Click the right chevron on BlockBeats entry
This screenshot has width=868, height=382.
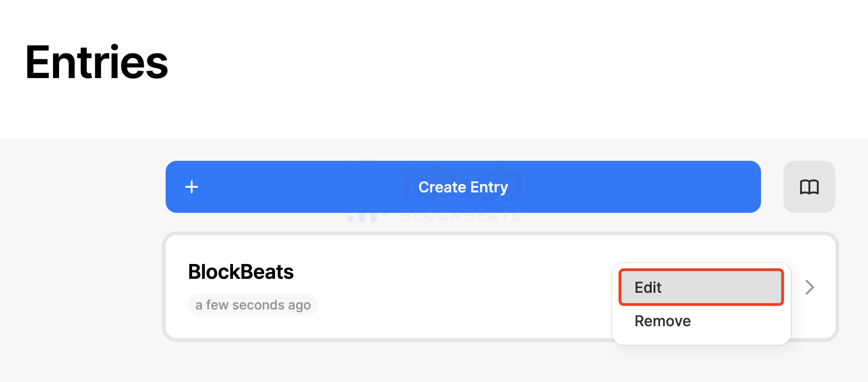[x=809, y=287]
